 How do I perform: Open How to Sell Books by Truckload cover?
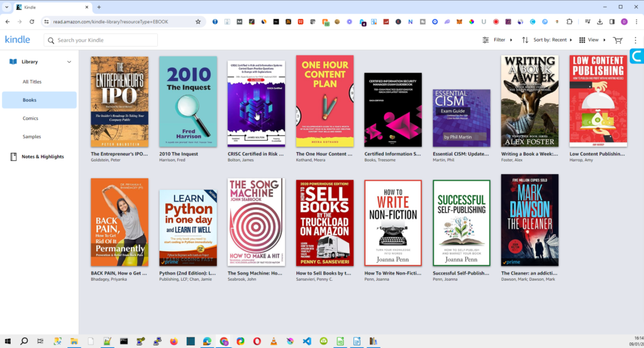coord(325,223)
